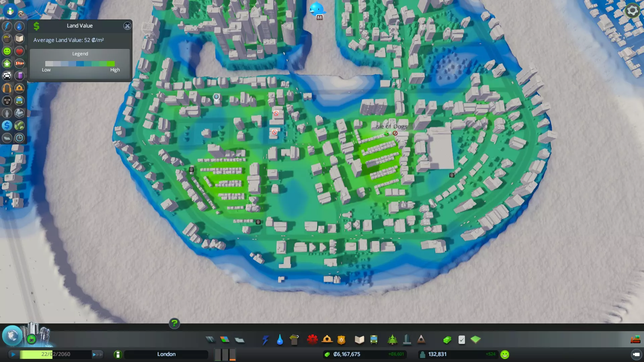Image resolution: width=644 pixels, height=362 pixels.
Task: Open the green question mark advisor
Action: tap(174, 323)
